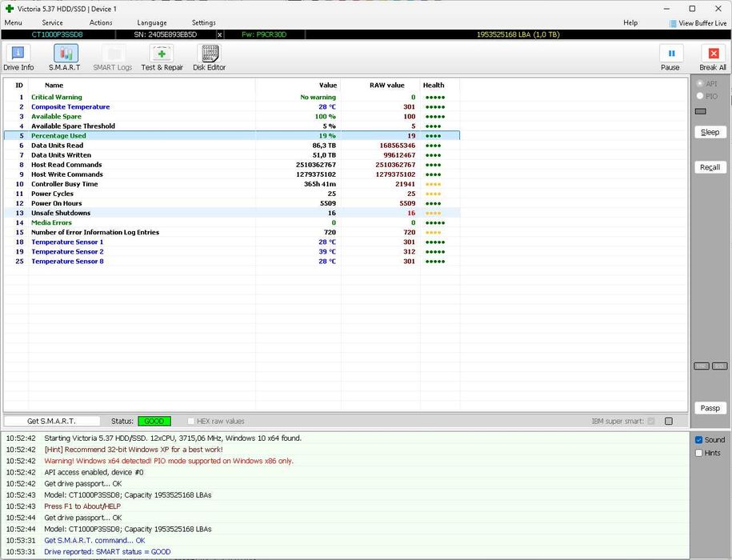
Task: Click the Get S.M.A.R.T. button
Action: click(x=51, y=421)
